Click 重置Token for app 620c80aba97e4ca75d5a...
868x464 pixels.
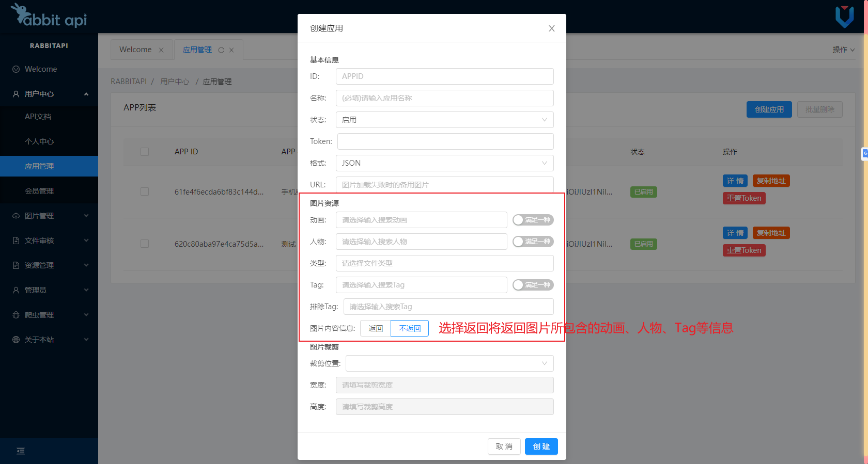click(x=744, y=250)
